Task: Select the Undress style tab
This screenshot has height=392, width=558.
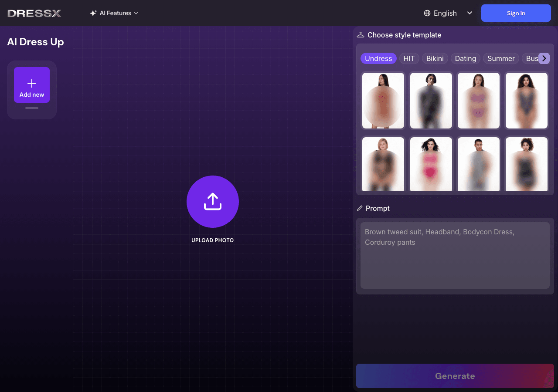Action: pyautogui.click(x=378, y=58)
